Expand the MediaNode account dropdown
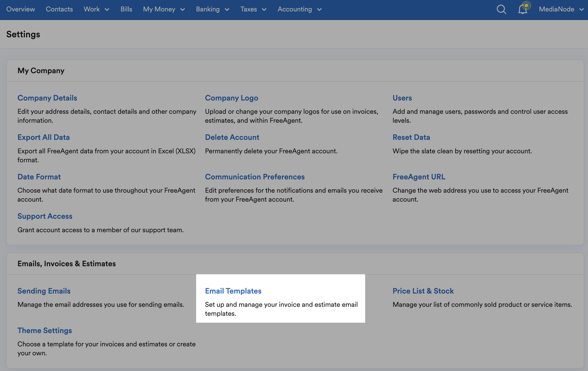Image resolution: width=588 pixels, height=371 pixels. (561, 9)
